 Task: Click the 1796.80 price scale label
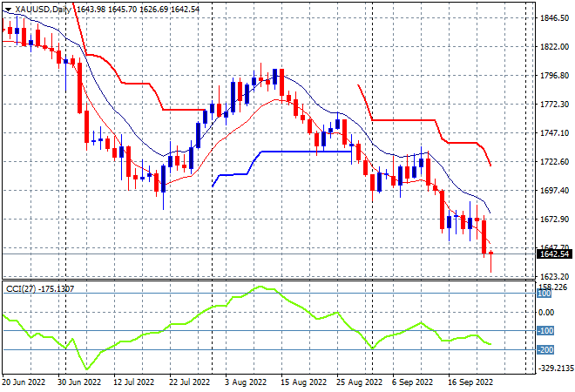pos(554,76)
